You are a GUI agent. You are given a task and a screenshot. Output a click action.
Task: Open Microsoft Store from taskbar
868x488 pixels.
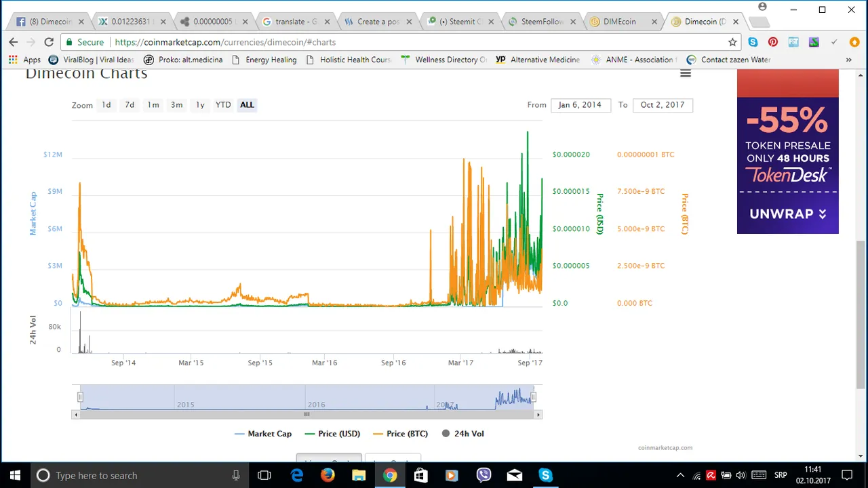pos(420,475)
